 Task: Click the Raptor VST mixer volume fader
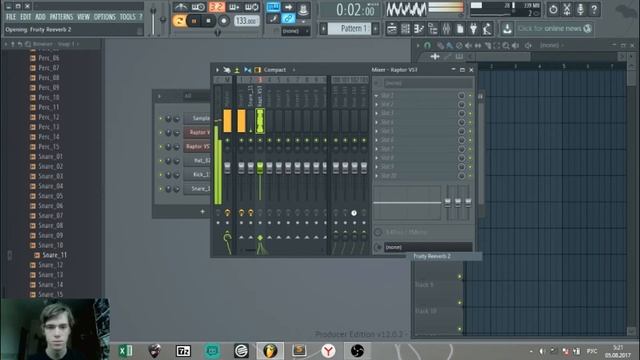point(260,167)
